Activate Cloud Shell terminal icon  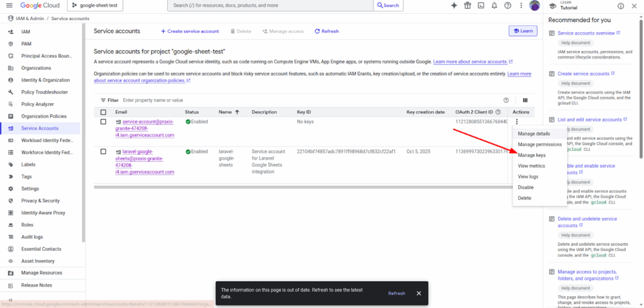[481, 6]
